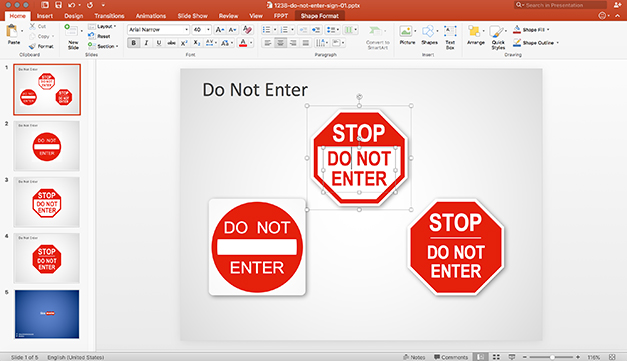Click the Share presentation person icon
627x361 pixels.
pyautogui.click(x=617, y=5)
